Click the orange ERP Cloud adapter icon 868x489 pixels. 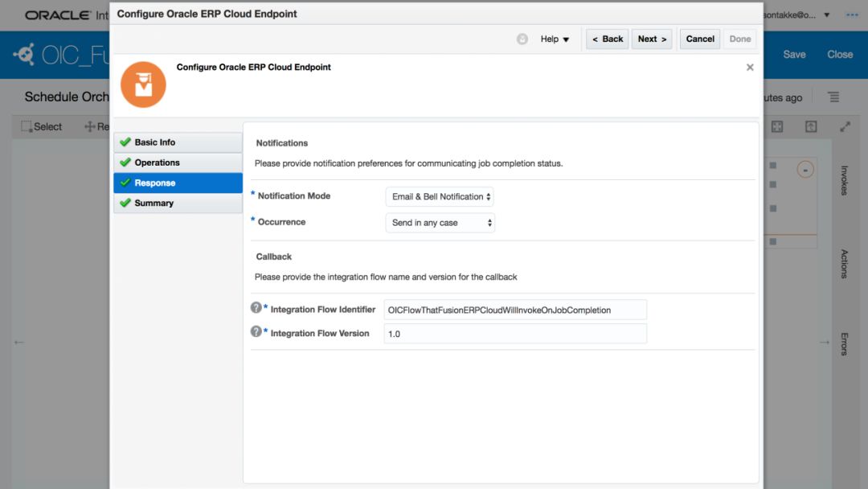pyautogui.click(x=143, y=84)
